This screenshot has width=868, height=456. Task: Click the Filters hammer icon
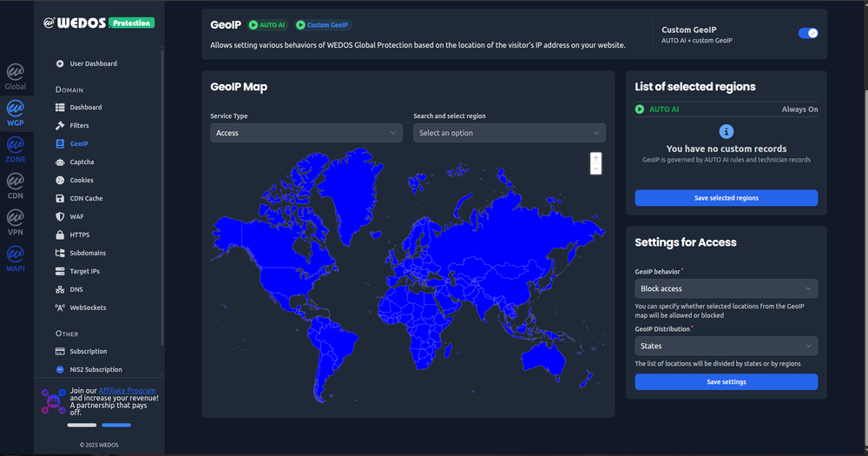coord(60,126)
